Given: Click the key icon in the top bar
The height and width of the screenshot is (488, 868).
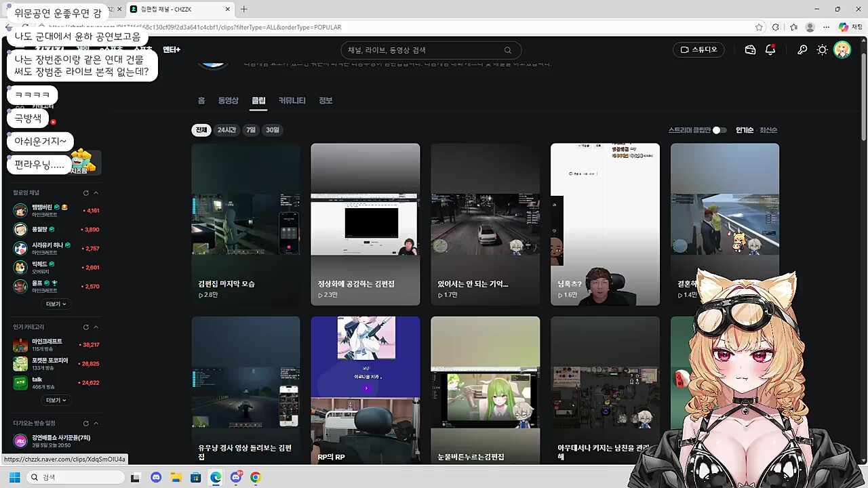Looking at the screenshot, I should tap(802, 49).
